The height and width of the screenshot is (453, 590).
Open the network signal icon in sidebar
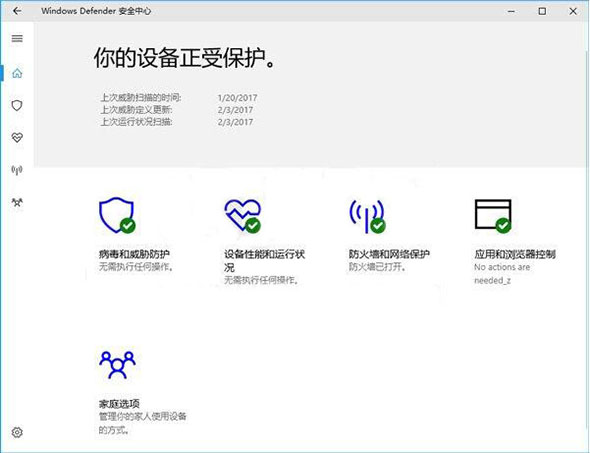pyautogui.click(x=17, y=170)
